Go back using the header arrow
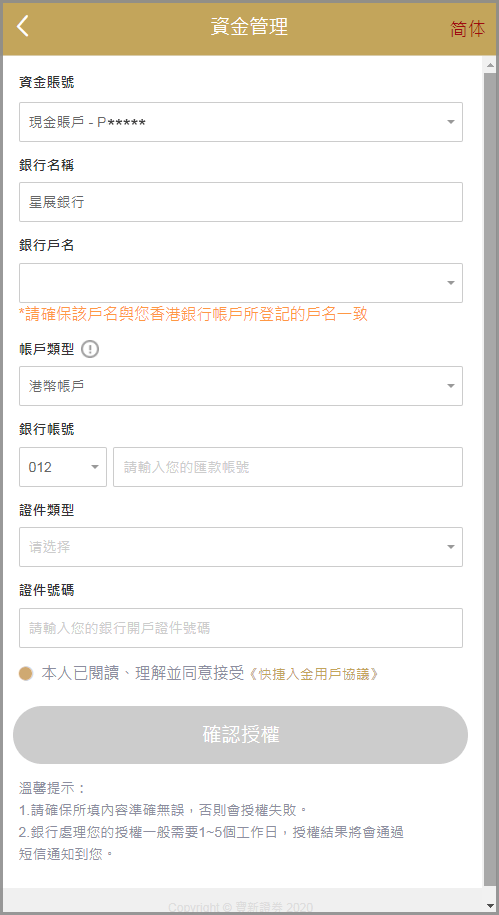This screenshot has width=499, height=915. (23, 27)
